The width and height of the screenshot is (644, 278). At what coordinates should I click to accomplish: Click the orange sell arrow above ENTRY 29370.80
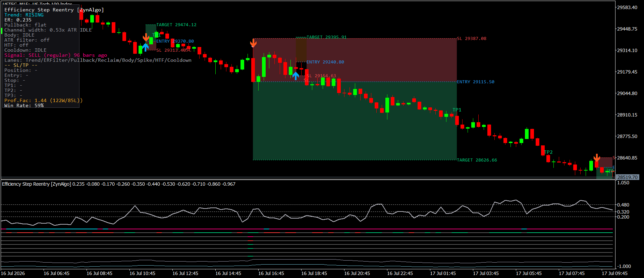pos(146,37)
